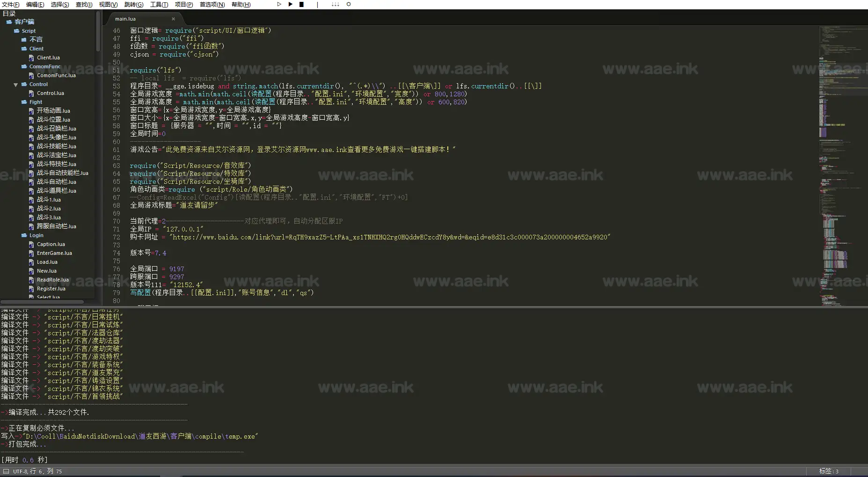Click the sidebar vertical scrollbar thumb
Screen dimensions: 868x477
coord(98,31)
